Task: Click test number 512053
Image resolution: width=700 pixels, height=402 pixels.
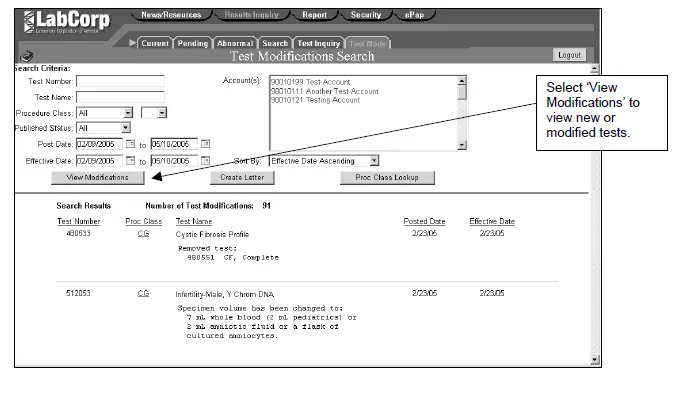Action: [78, 293]
